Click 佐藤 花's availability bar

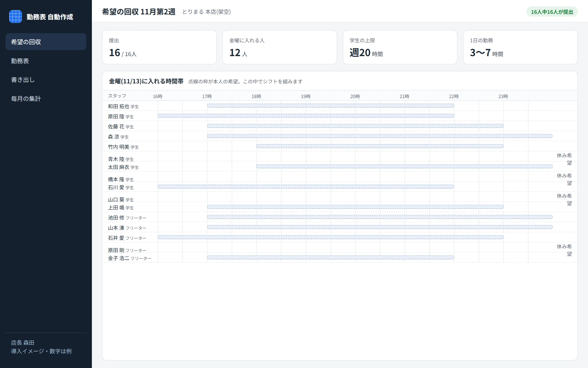pyautogui.click(x=355, y=126)
